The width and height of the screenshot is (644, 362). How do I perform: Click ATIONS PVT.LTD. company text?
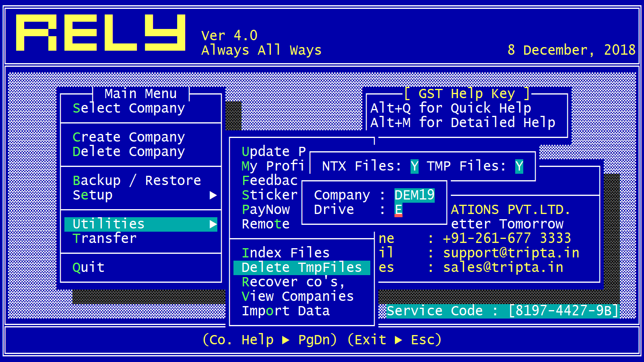pyautogui.click(x=511, y=210)
